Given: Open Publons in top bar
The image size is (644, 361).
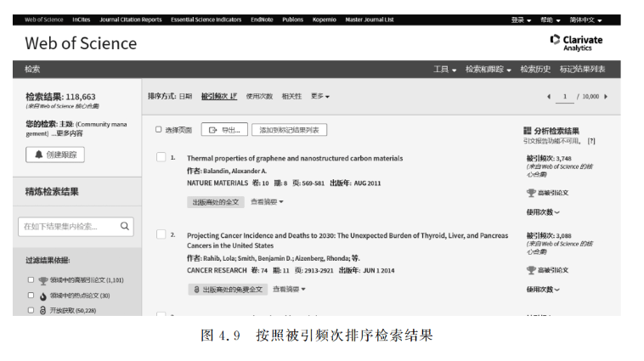Looking at the screenshot, I should pos(293,20).
